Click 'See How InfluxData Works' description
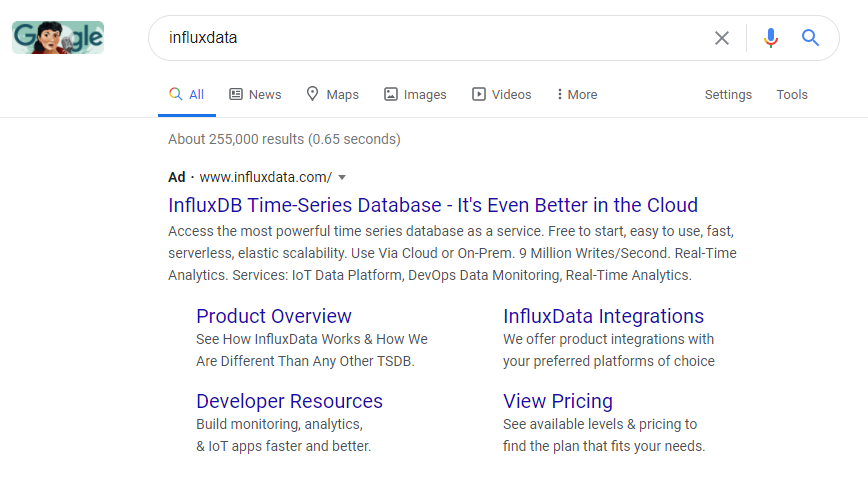 [312, 350]
